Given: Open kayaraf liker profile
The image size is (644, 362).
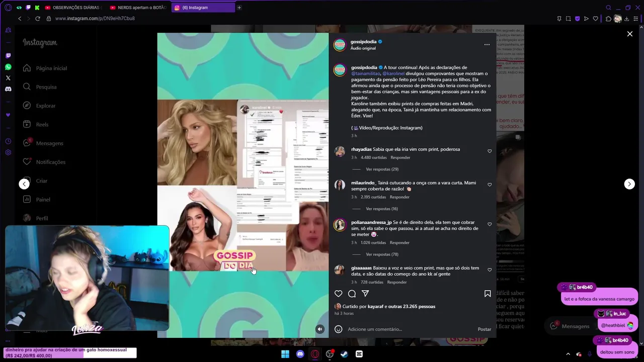Looking at the screenshot, I should (x=375, y=306).
